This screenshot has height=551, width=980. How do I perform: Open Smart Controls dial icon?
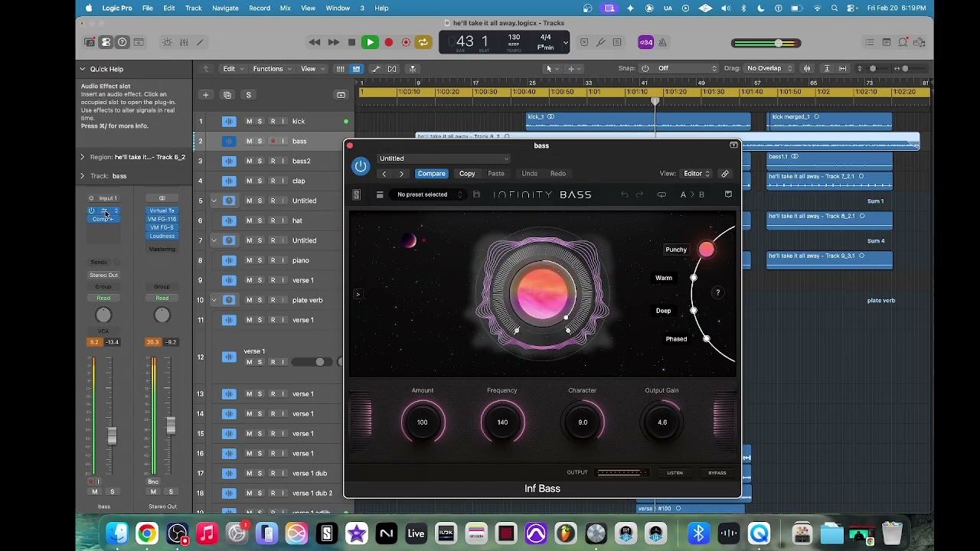click(x=167, y=42)
